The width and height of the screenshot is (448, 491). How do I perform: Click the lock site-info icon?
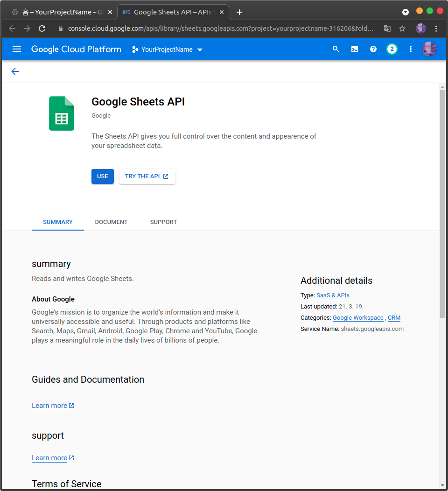click(61, 28)
